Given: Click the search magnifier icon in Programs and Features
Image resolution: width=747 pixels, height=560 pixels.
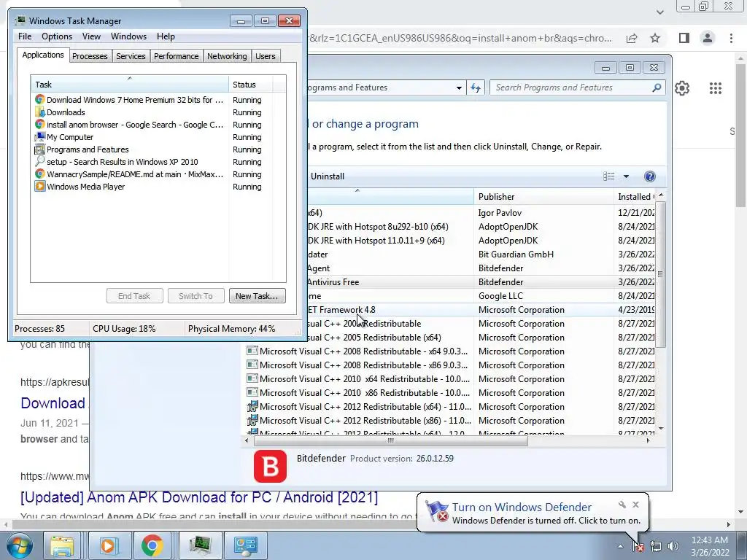Looking at the screenshot, I should point(657,87).
